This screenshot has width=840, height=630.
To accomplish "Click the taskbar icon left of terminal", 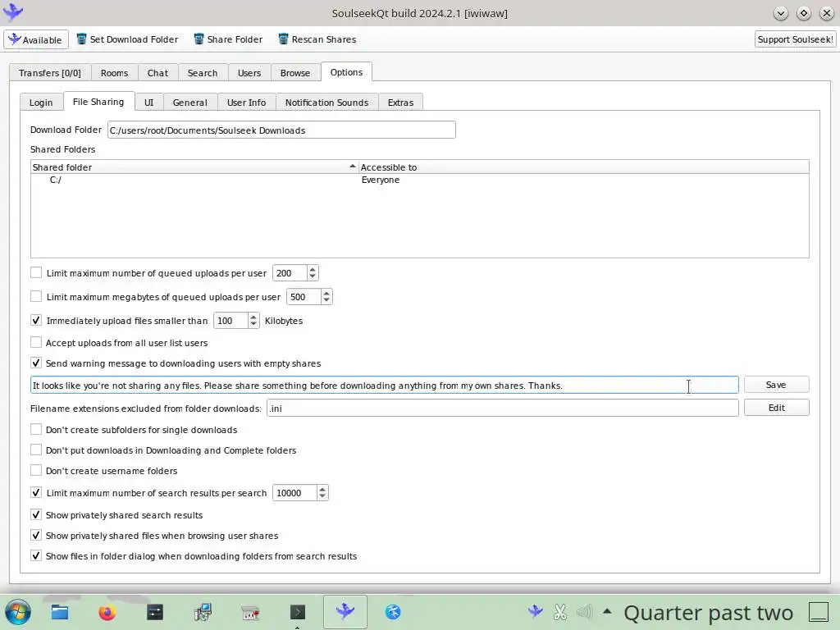I will click(250, 612).
